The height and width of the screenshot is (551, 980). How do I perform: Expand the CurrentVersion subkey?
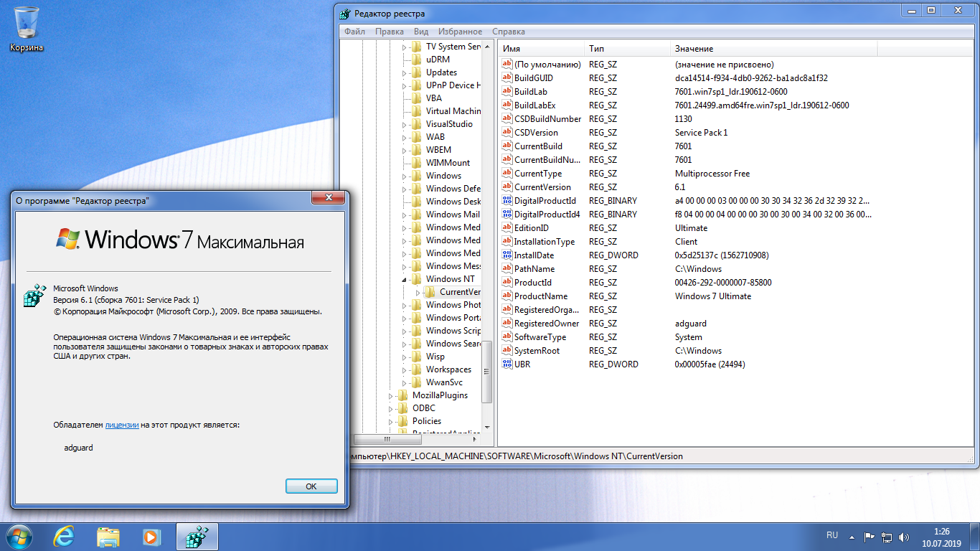tap(418, 292)
